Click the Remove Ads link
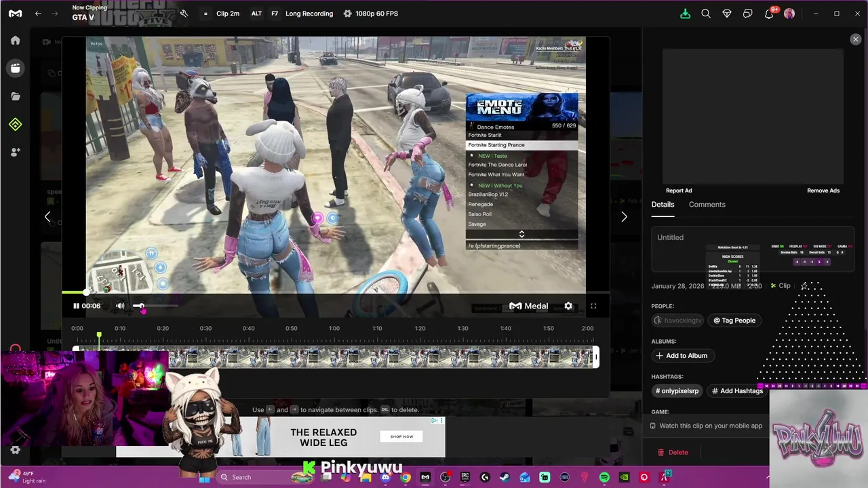 tap(823, 190)
